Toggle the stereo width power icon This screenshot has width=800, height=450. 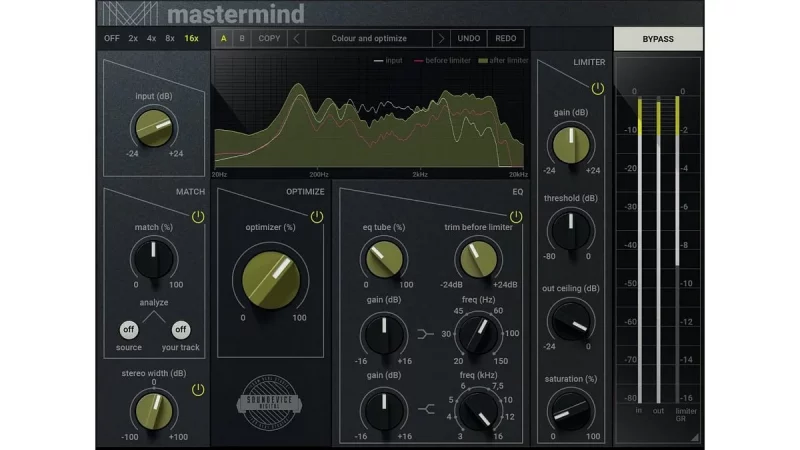(197, 390)
